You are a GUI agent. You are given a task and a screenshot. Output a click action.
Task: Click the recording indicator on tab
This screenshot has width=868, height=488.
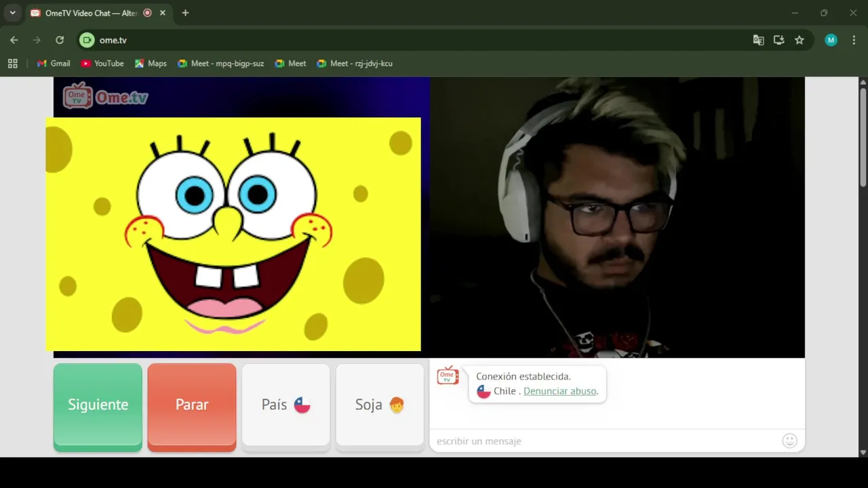point(147,13)
